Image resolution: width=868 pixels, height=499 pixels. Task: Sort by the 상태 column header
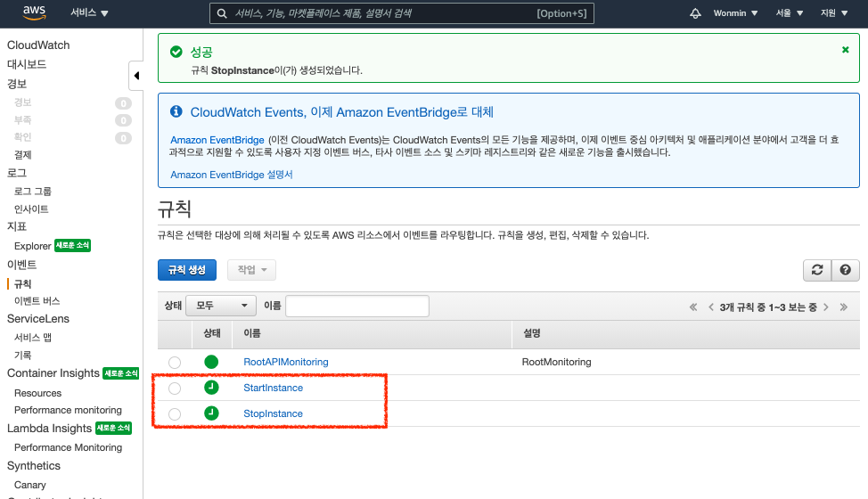[x=212, y=333]
